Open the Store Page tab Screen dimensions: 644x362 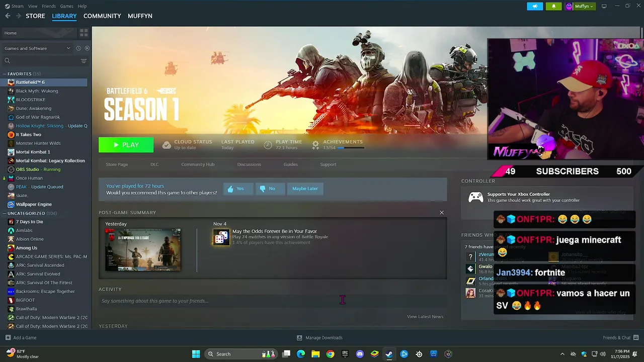pos(117,164)
